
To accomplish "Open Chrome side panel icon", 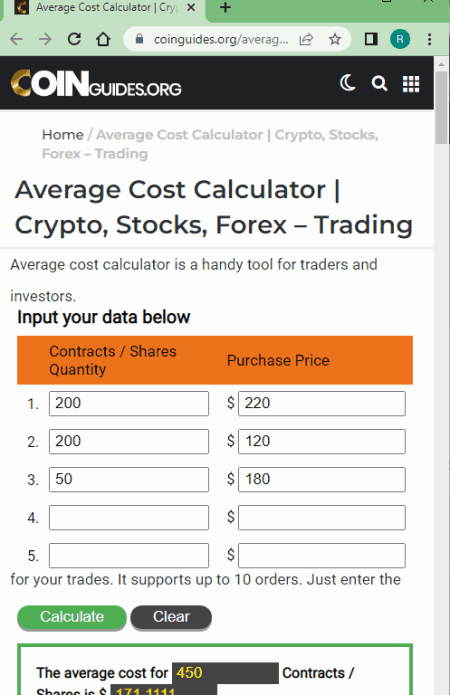I will pos(371,39).
